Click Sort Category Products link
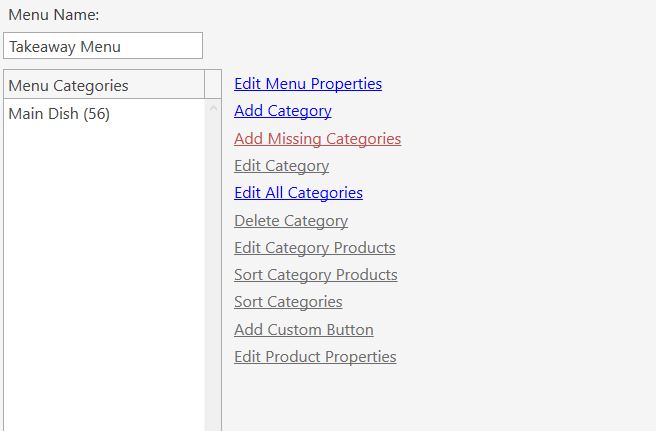This screenshot has width=656, height=431. (x=316, y=275)
